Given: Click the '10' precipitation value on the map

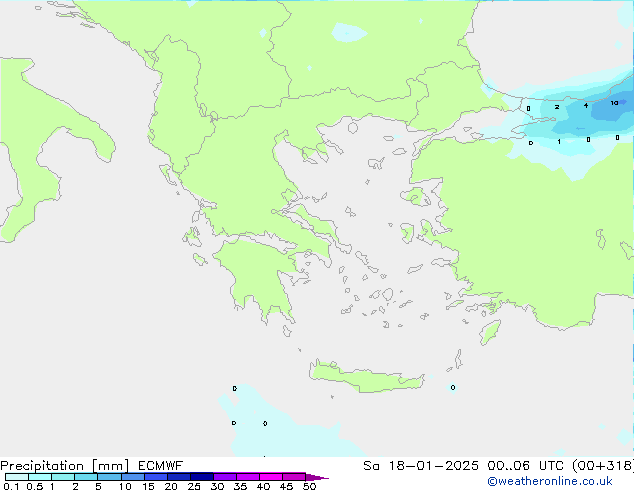Looking at the screenshot, I should (x=614, y=103).
